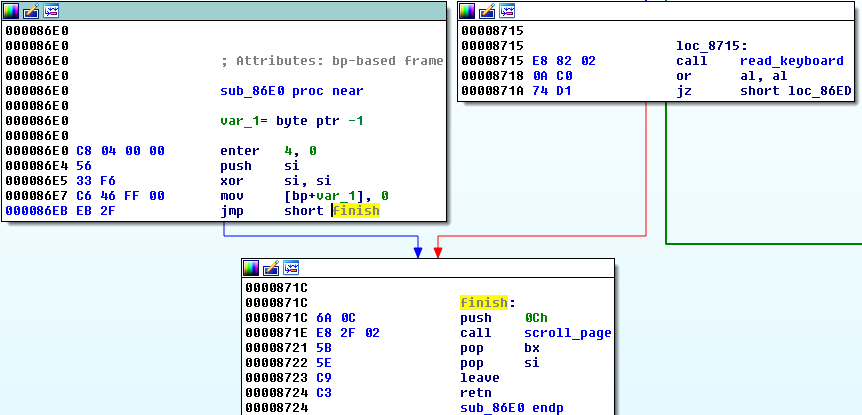Screen dimensions: 862x415
Task: Click the loc_86ED jump target operand
Action: 796,91
